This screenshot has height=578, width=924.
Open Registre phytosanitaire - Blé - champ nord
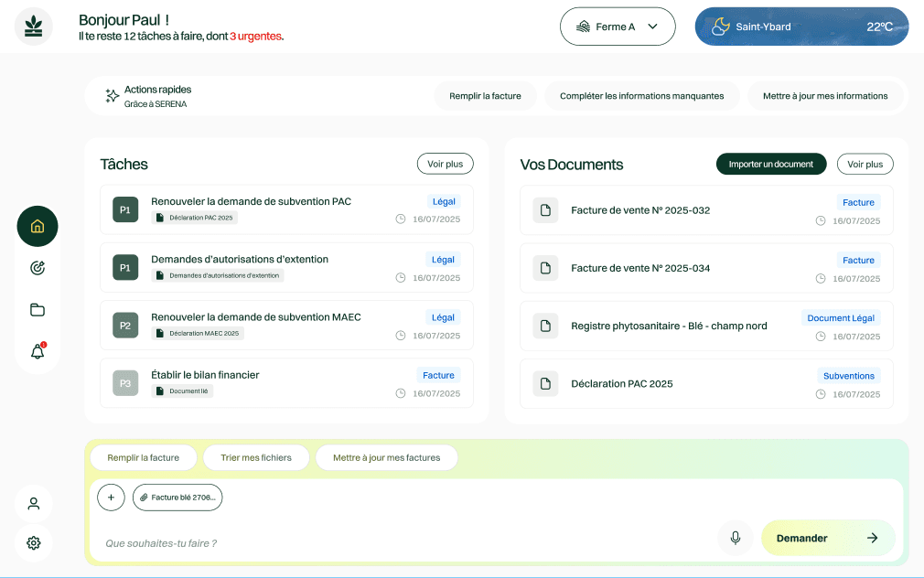click(706, 326)
